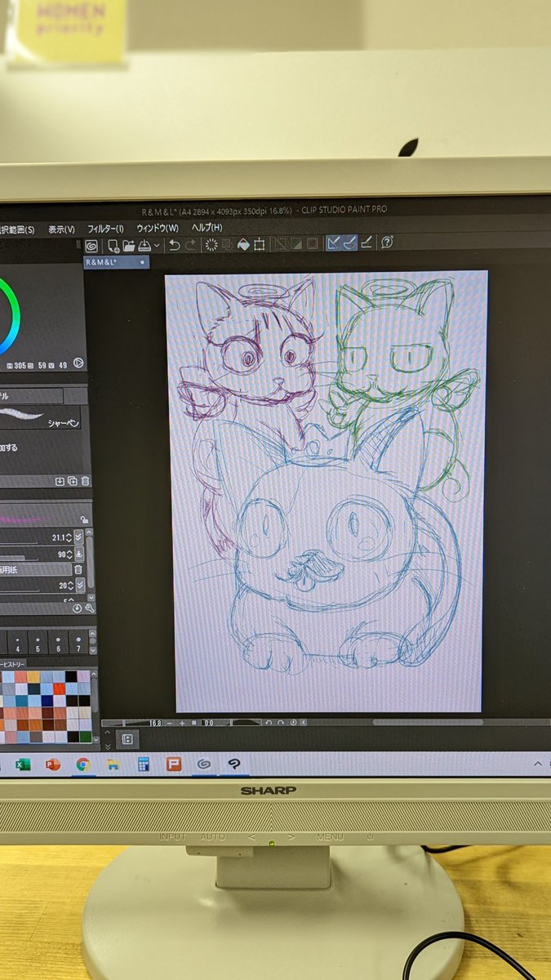Click the invert selection icon
This screenshot has height=980, width=551.
(x=295, y=243)
